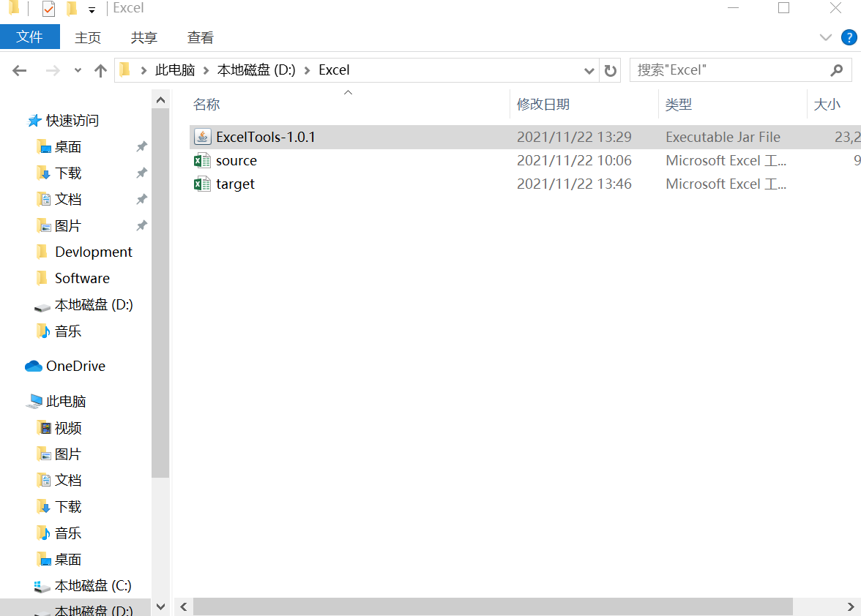Expand the ribbon with the chevron
Image resolution: width=861 pixels, height=616 pixels.
tap(825, 37)
